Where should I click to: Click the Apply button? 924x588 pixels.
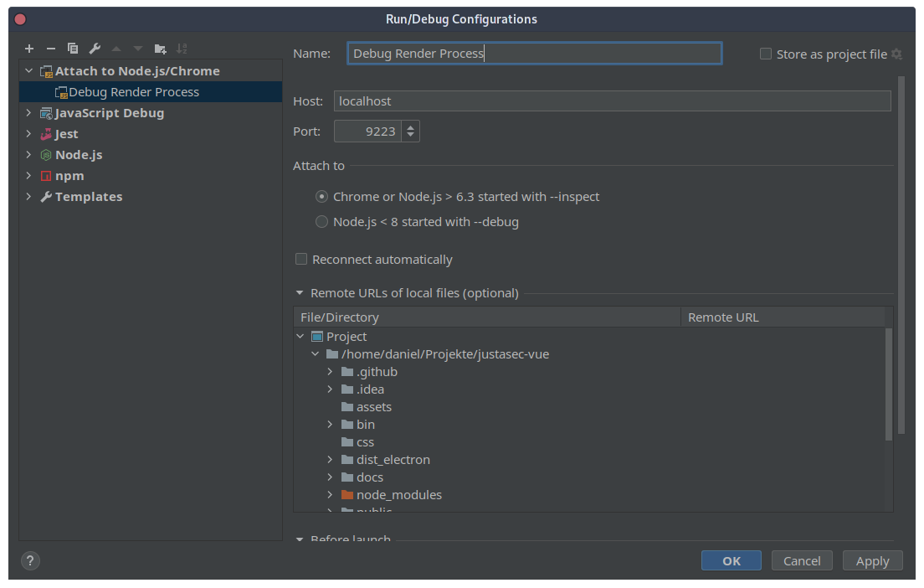872,560
